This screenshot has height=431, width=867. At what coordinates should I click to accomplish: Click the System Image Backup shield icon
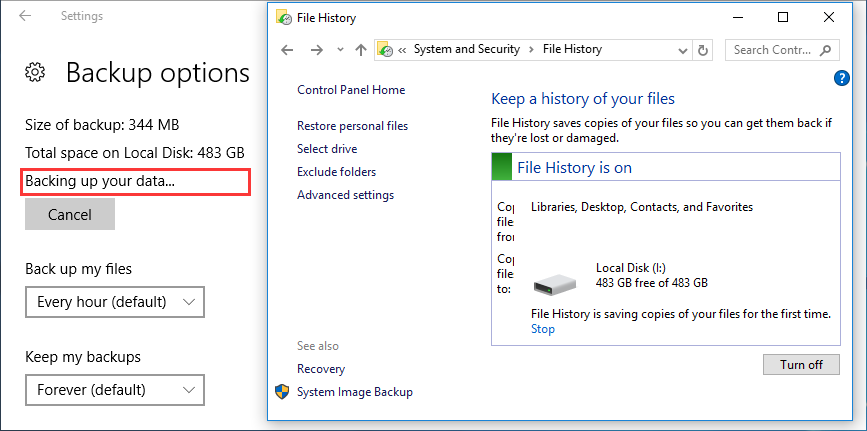(x=283, y=392)
